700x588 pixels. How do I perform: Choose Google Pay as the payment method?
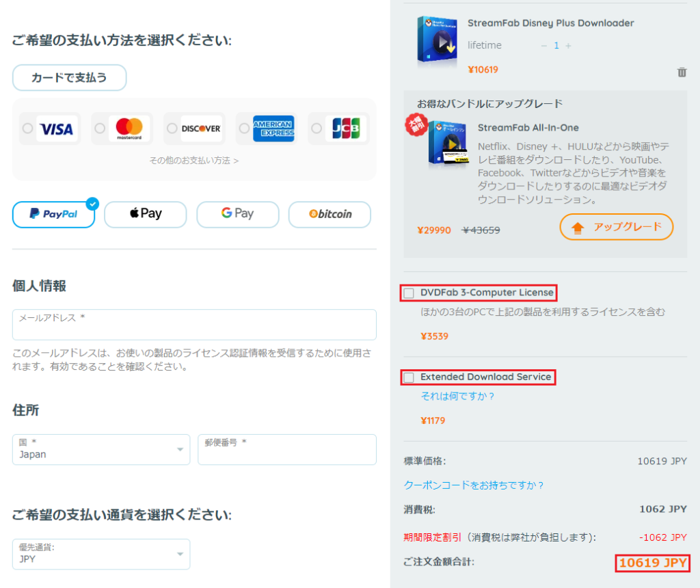click(x=238, y=214)
